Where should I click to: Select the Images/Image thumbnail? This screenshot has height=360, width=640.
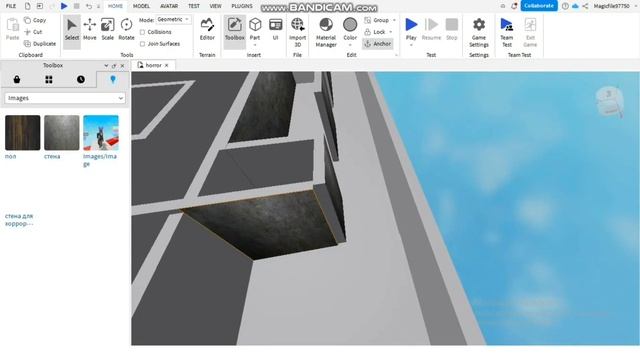point(101,133)
